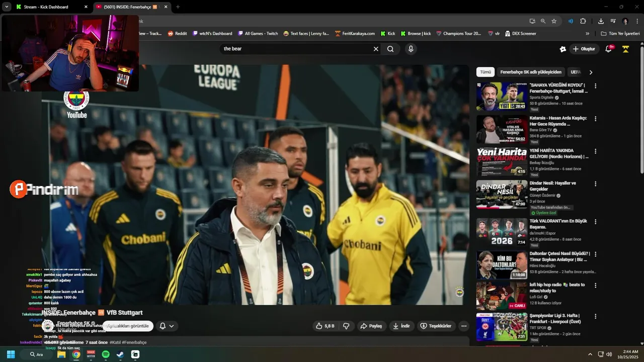Viewport: 644px width, 362px height.
Task: Open options menu for the Katarsis video
Action: (x=595, y=119)
